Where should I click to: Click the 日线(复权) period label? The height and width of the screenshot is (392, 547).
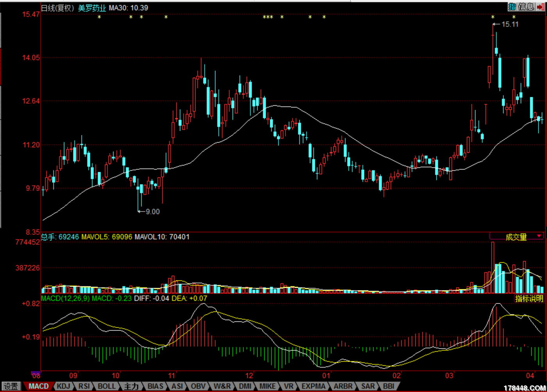point(58,8)
